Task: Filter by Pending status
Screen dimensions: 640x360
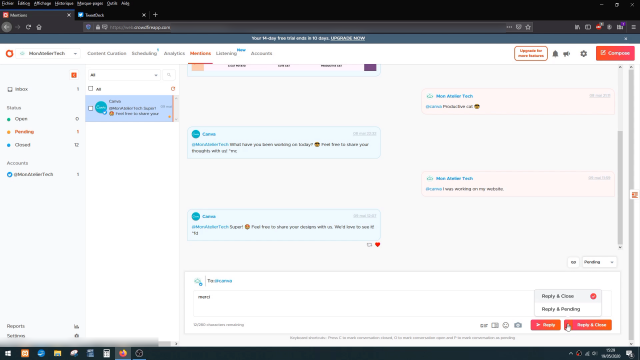Action: pyautogui.click(x=43, y=132)
